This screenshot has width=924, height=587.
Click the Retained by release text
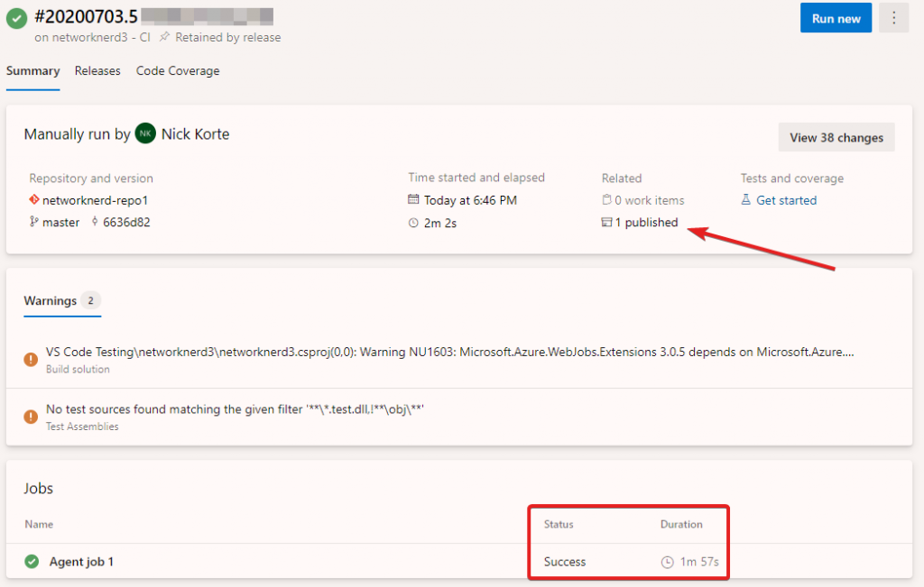228,37
